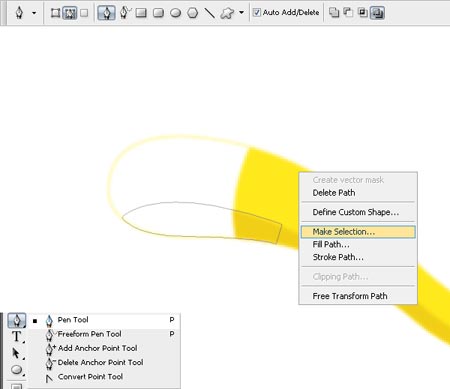Select the Type tool in toolbox
Viewport: 450px width, 389px height.
coord(17,336)
